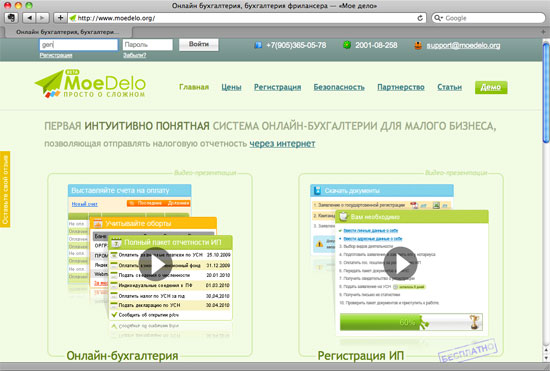Screen dimensions: 550x371
Task: Click the Учитывайте обороты panel header
Action: point(153,223)
